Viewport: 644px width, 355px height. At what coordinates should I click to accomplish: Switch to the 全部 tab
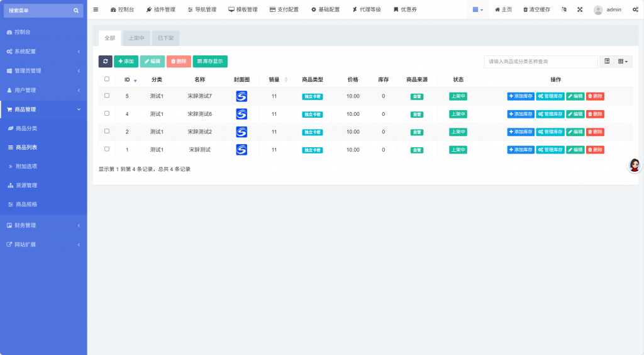[109, 38]
